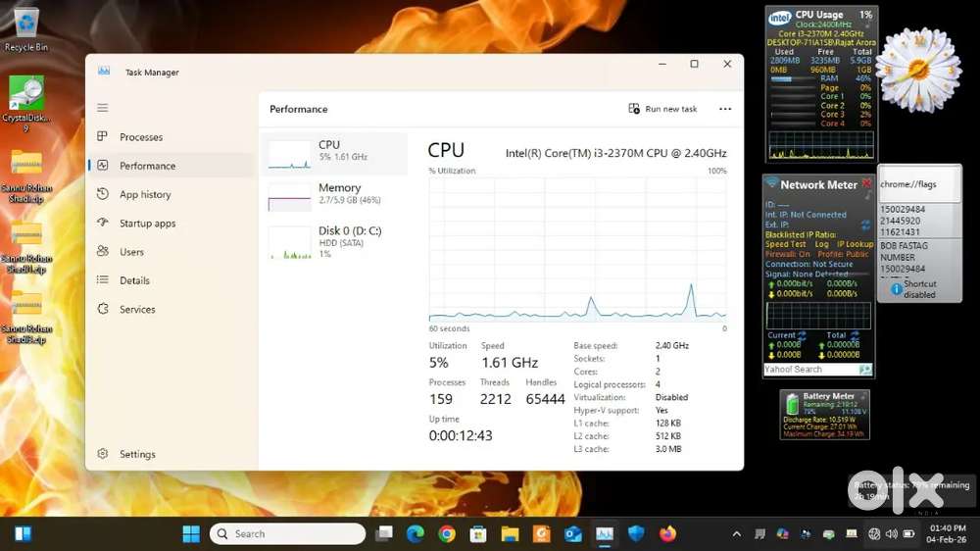Viewport: 980px width, 551px height.
Task: Click the taskbar Search box
Action: [x=287, y=533]
